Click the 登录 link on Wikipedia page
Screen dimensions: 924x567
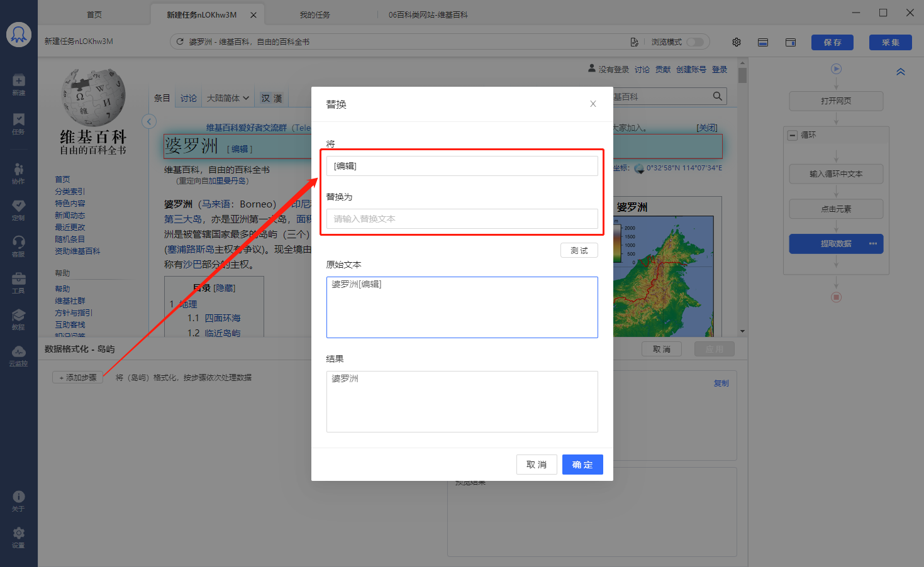[x=720, y=70]
